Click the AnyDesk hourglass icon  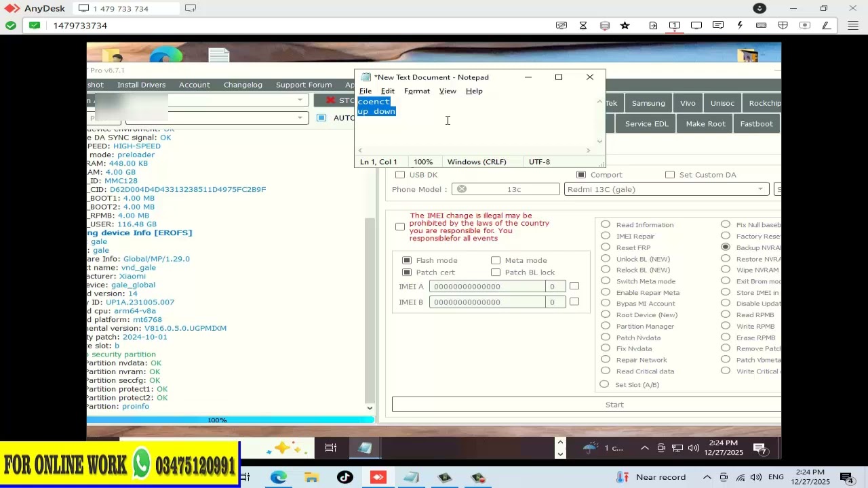click(583, 26)
